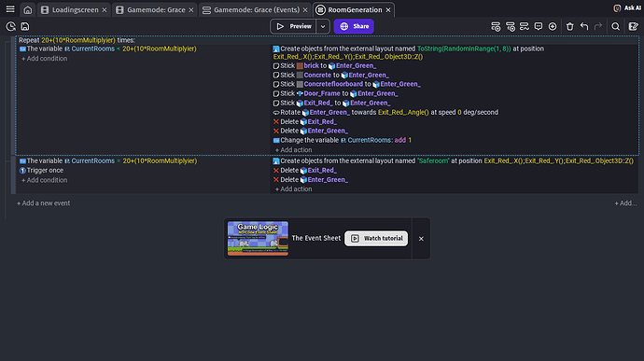Select Delete Enter_Green_ in Saferoom event

[x=311, y=180]
